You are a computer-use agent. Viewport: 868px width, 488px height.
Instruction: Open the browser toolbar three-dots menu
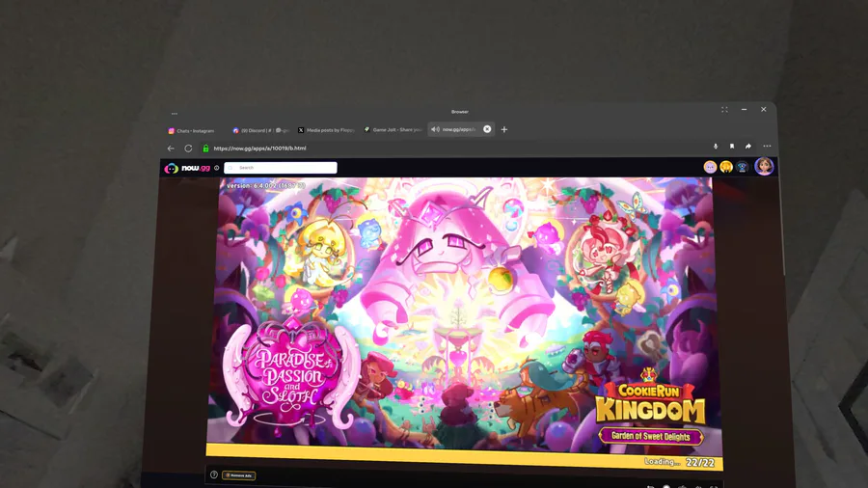point(767,146)
